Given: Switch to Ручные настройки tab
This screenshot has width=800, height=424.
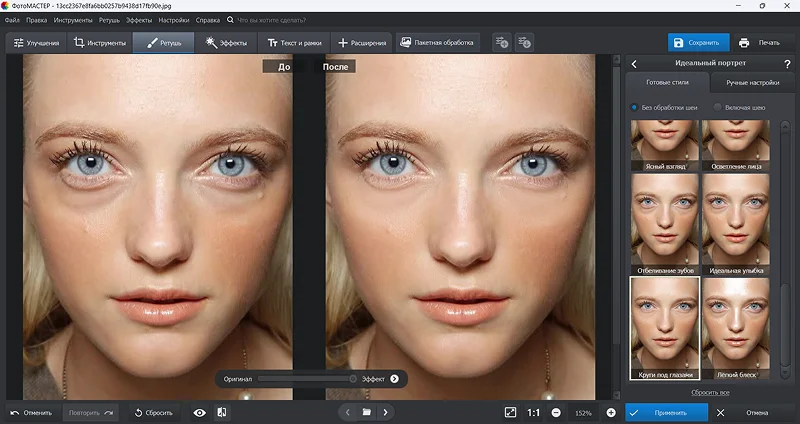Looking at the screenshot, I should click(x=753, y=82).
